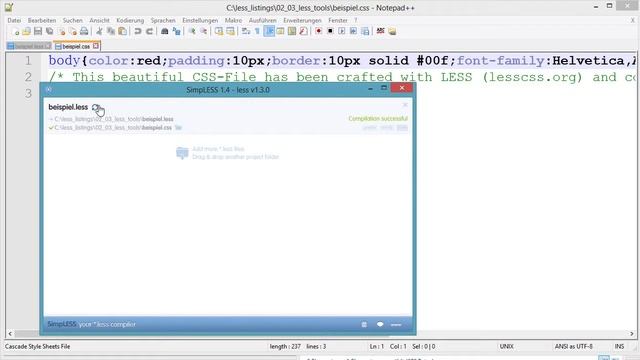Close the beispiel.css tab with its X
640x360 pixels.
[96, 46]
